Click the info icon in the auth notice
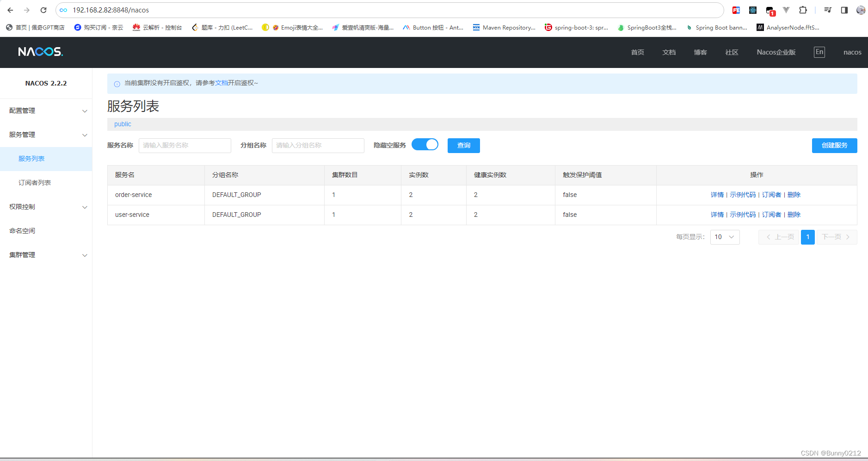The height and width of the screenshot is (461, 868). (x=117, y=84)
